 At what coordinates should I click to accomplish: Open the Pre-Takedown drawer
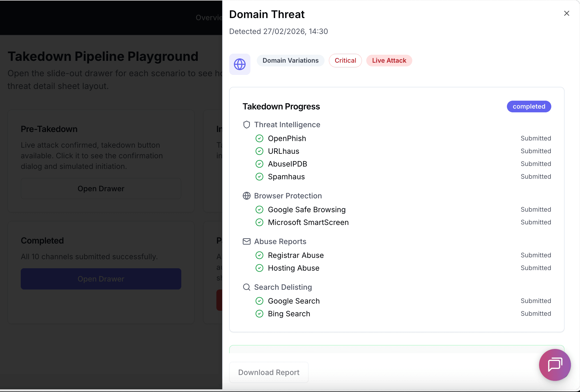point(101,189)
